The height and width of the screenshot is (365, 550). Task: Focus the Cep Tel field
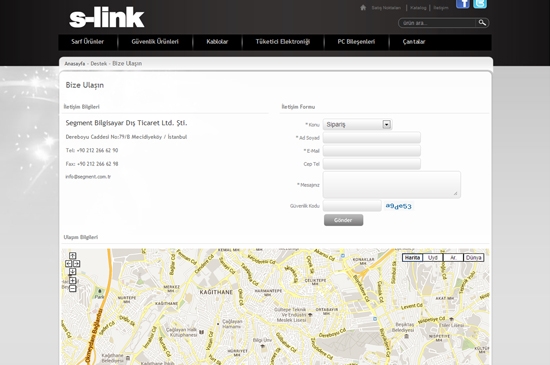coord(371,164)
